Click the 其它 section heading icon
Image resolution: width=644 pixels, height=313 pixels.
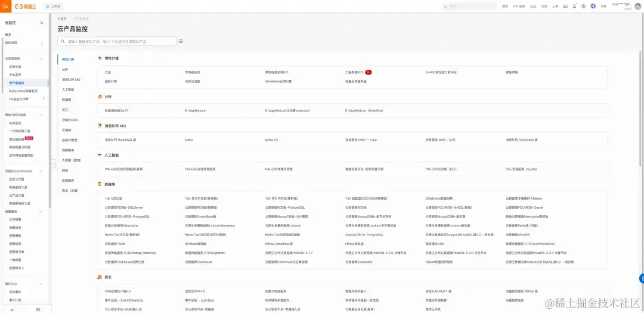point(100,277)
